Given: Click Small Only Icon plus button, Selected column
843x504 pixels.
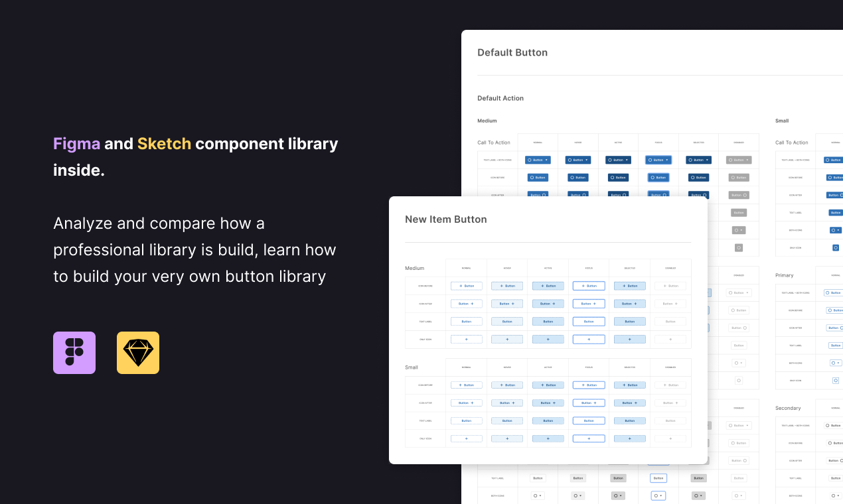Looking at the screenshot, I should pyautogui.click(x=630, y=438).
